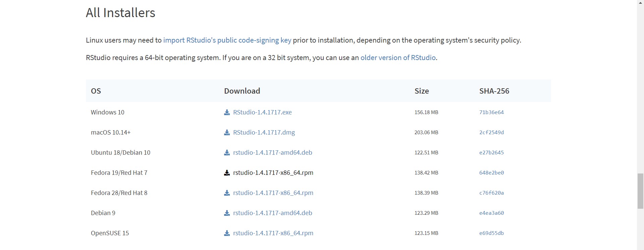Click download icon beside RStudio-1.4.1717.exe
This screenshot has width=644, height=250.
pos(227,112)
